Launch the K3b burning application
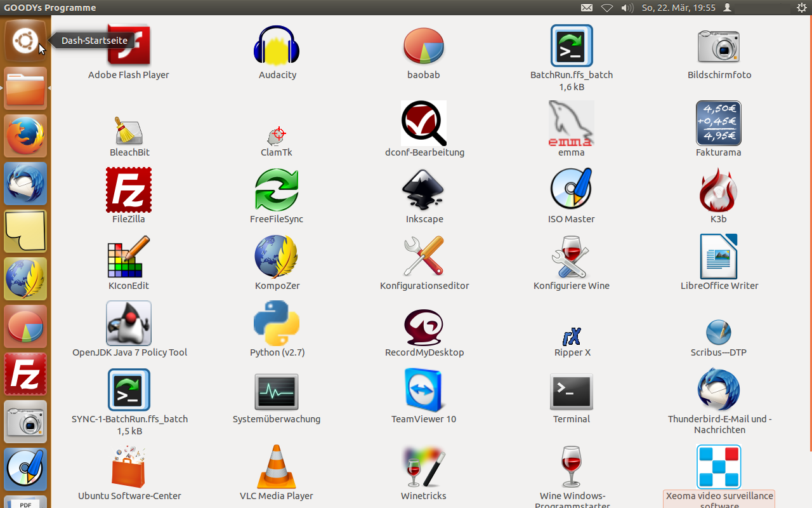This screenshot has width=812, height=508. click(718, 190)
